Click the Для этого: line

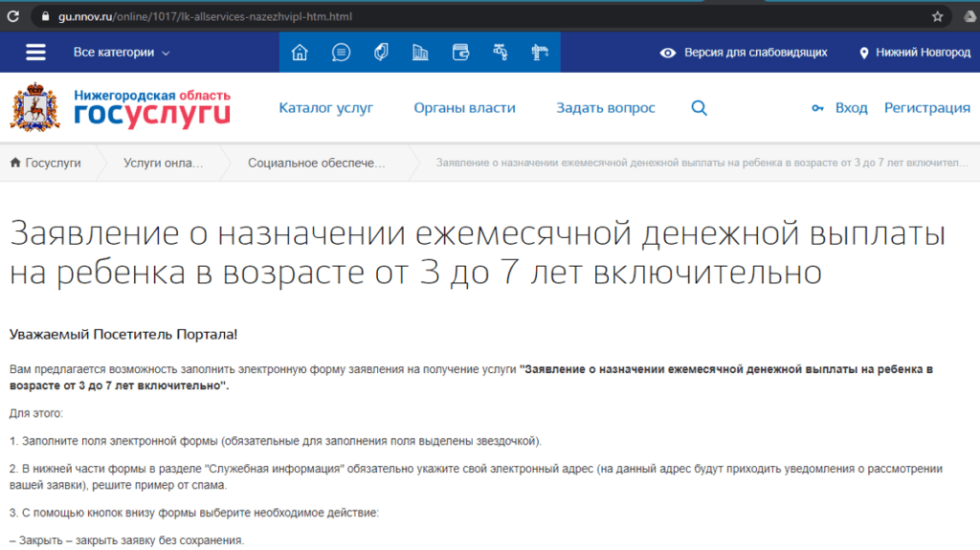coord(36,413)
